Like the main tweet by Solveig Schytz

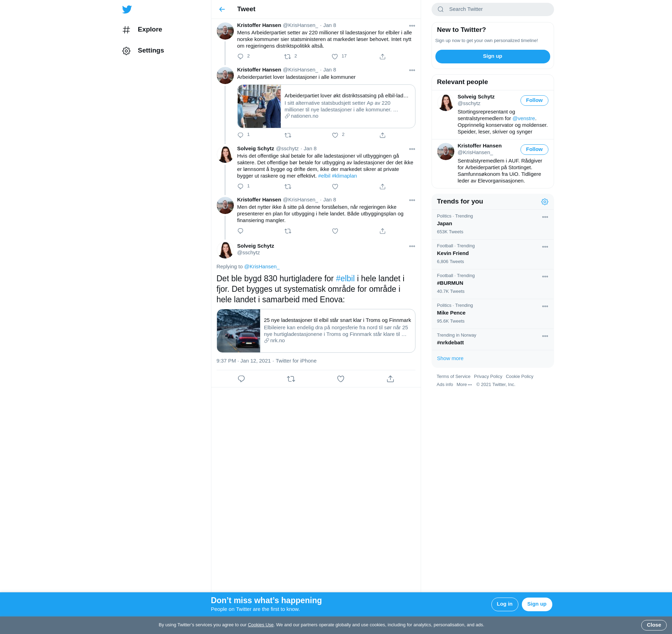[x=341, y=379]
